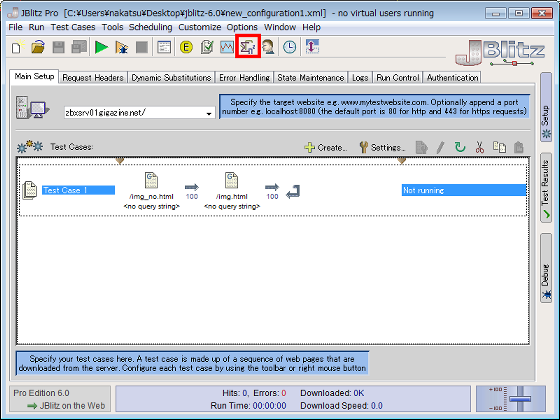Click the Run Time 00:00:00 value
The width and height of the screenshot is (560, 420).
click(x=270, y=406)
